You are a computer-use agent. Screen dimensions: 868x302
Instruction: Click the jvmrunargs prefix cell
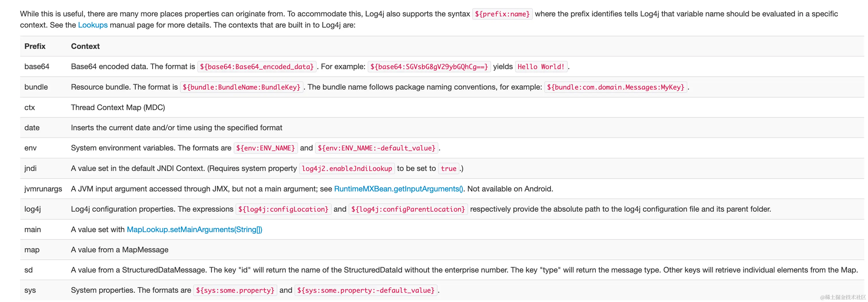click(x=43, y=189)
